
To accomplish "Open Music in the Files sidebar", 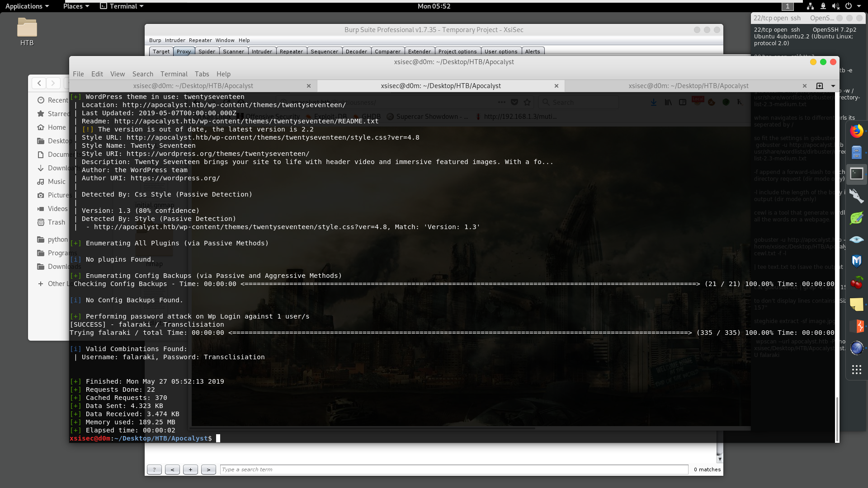I will 52,182.
